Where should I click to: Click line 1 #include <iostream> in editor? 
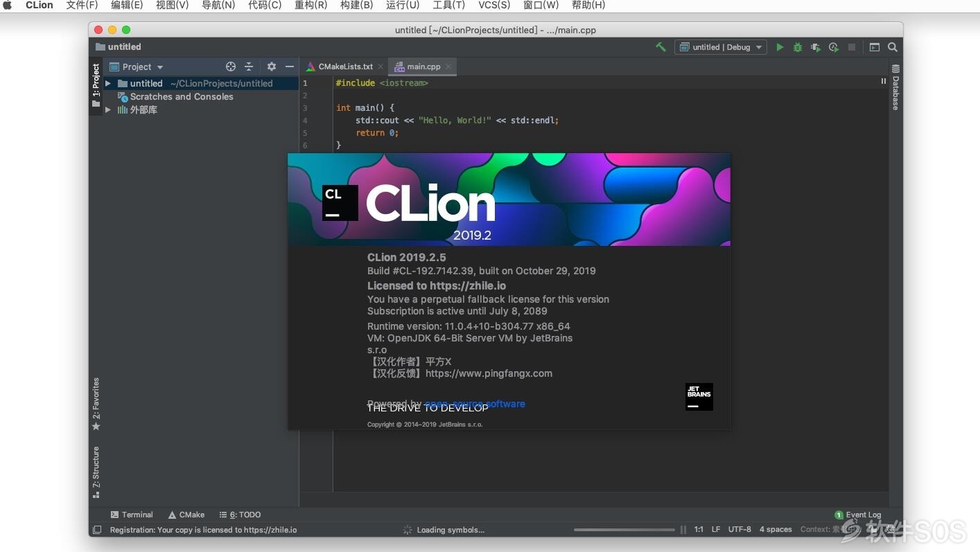[382, 83]
